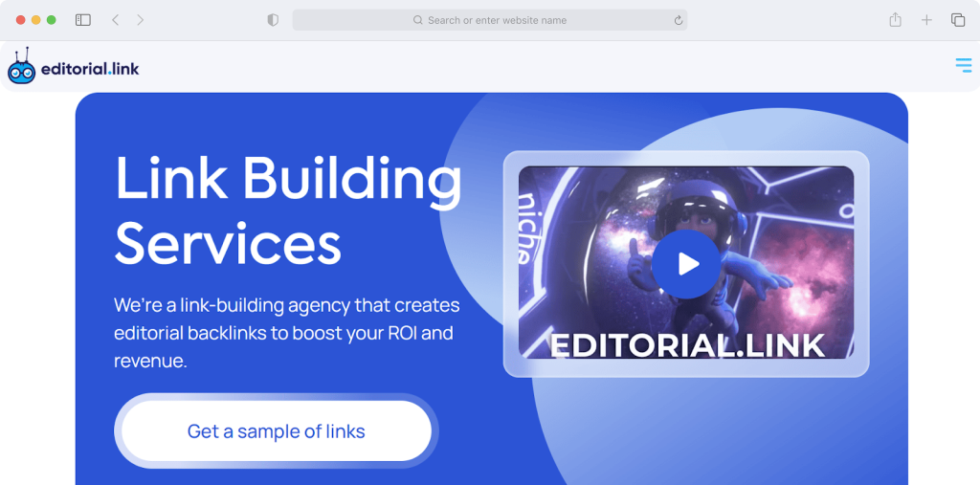
Task: Click the Link Building Services heading
Action: [288, 210]
